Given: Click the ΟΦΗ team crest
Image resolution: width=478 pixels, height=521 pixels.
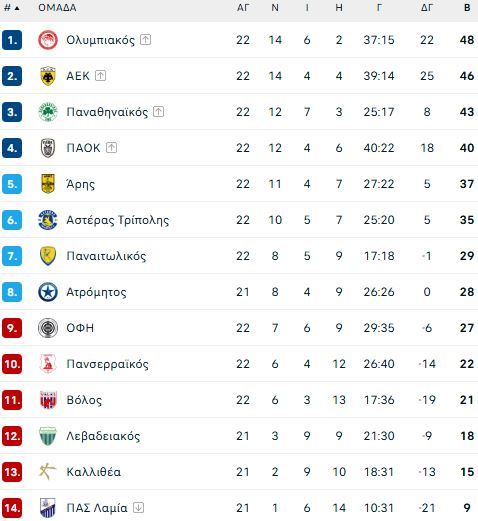Looking at the screenshot, I should (48, 328).
